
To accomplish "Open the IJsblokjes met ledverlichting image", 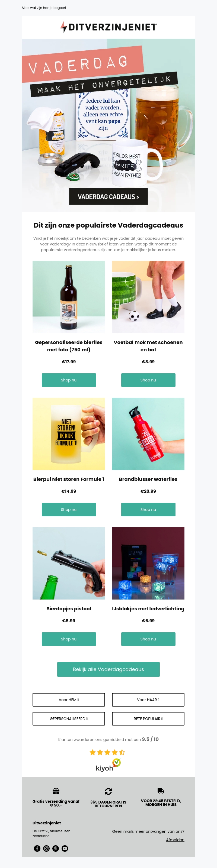I will [x=148, y=563].
